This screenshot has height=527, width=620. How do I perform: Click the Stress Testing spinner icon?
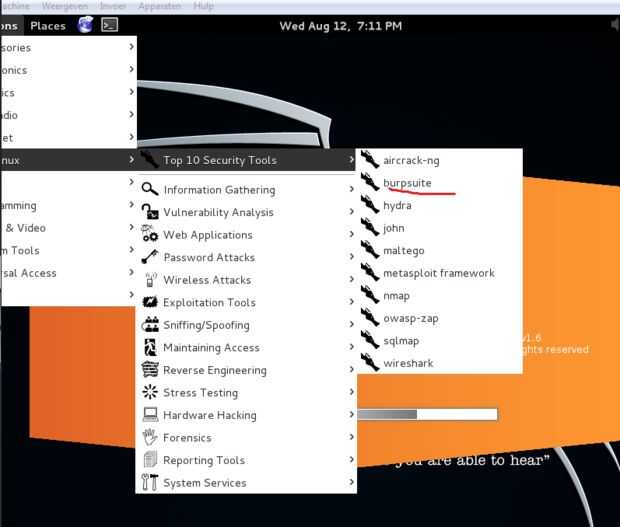tap(150, 392)
